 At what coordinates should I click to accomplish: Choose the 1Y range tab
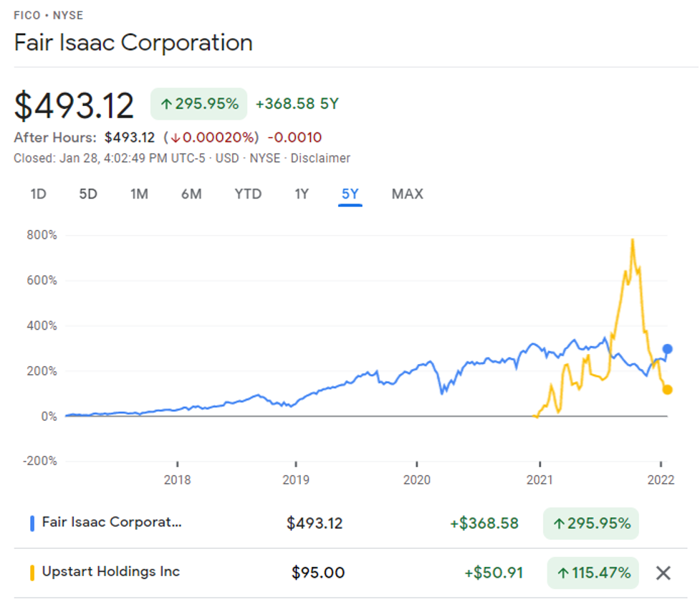[x=302, y=194]
